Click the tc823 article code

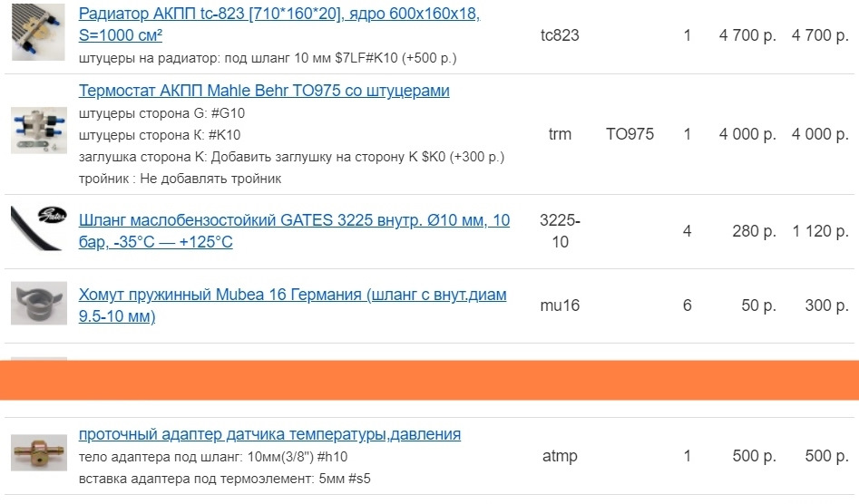click(559, 36)
